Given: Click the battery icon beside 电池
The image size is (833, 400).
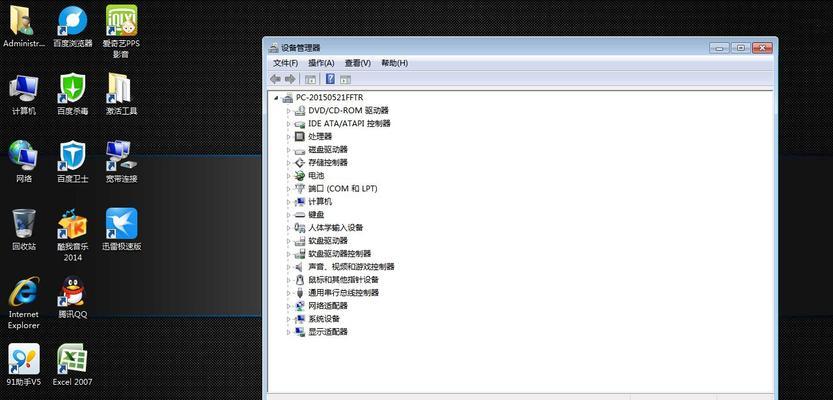Looking at the screenshot, I should (300, 175).
